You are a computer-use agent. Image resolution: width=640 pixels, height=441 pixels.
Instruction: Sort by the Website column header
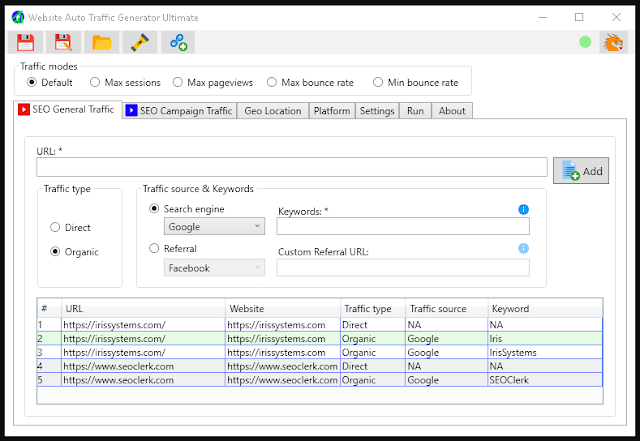click(283, 309)
